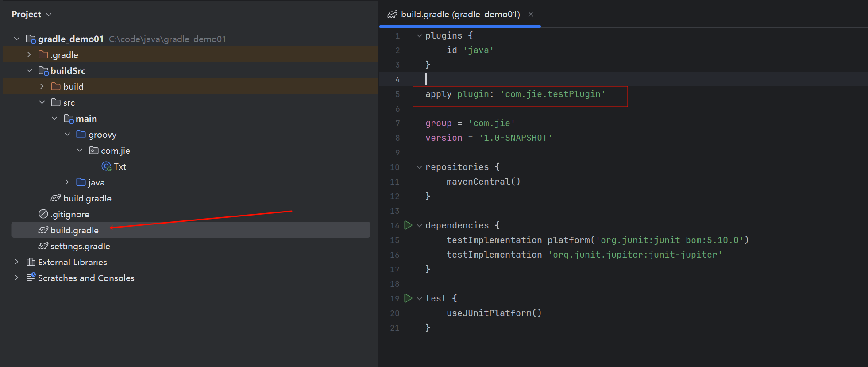Collapse the groovy folder
Image resolution: width=868 pixels, height=367 pixels.
pos(67,135)
